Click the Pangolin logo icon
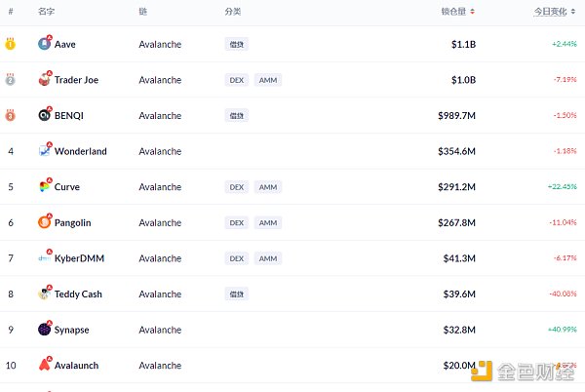This screenshot has width=585, height=392. point(45,222)
